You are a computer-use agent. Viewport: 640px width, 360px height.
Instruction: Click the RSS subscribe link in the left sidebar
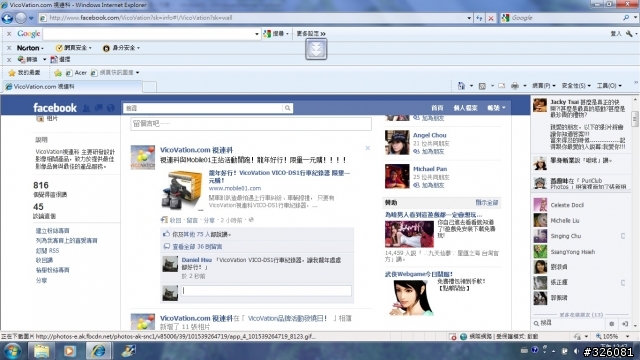(x=47, y=250)
